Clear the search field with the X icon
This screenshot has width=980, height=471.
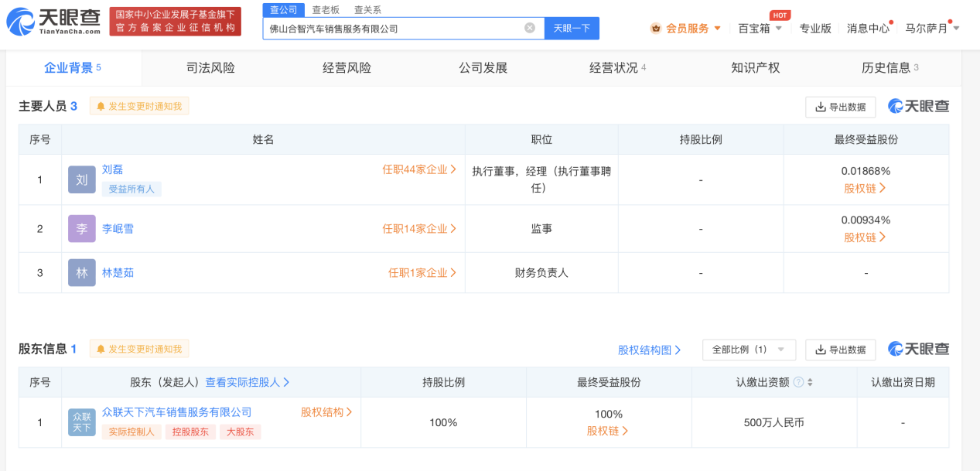530,28
